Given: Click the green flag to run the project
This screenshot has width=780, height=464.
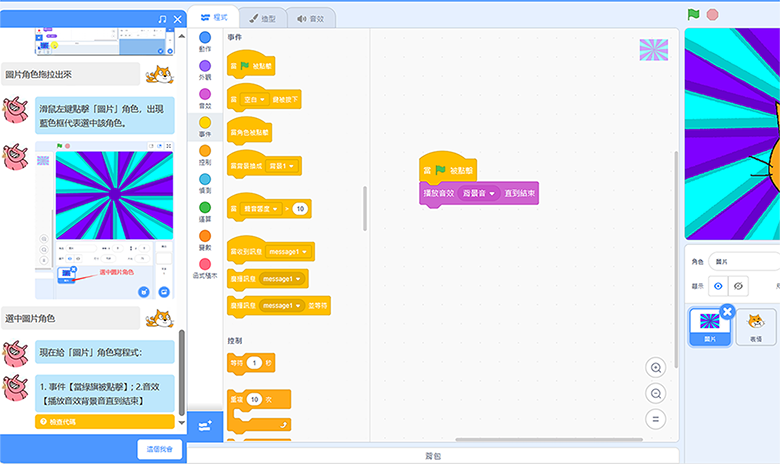Looking at the screenshot, I should [x=693, y=15].
